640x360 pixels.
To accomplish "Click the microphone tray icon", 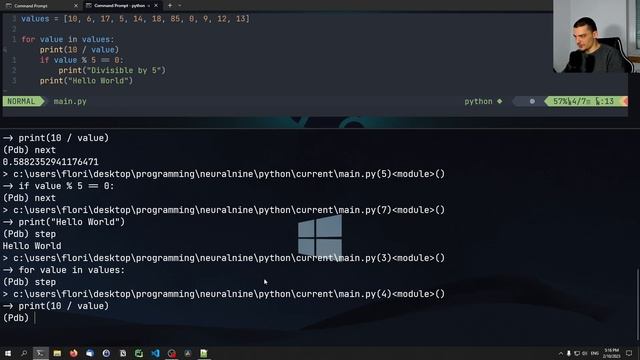I will tap(569, 353).
